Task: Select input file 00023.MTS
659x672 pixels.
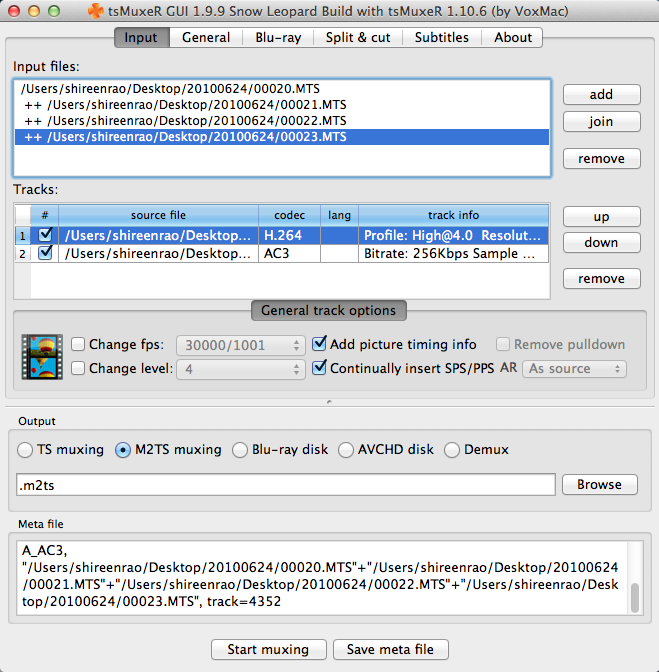Action: 282,137
